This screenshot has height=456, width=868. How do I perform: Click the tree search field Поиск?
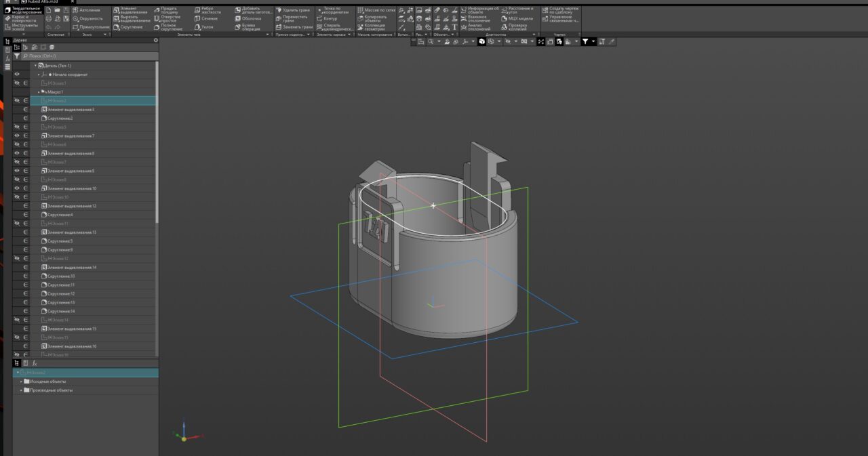point(88,56)
